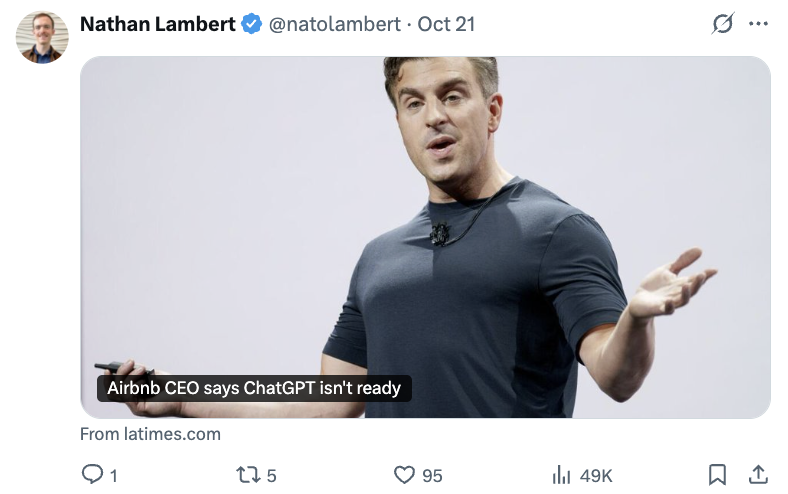Follow the "From latimes.com" source link
Image resolution: width=788 pixels, height=494 pixels.
coord(150,434)
